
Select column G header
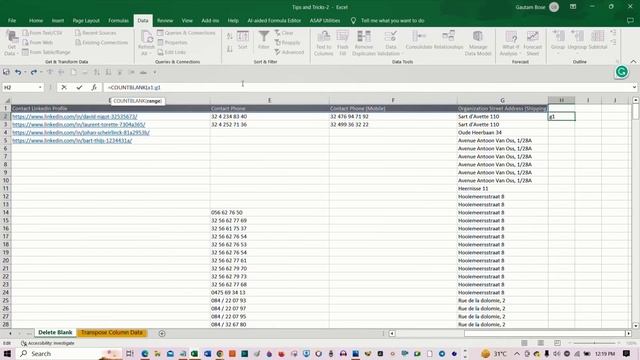502,100
